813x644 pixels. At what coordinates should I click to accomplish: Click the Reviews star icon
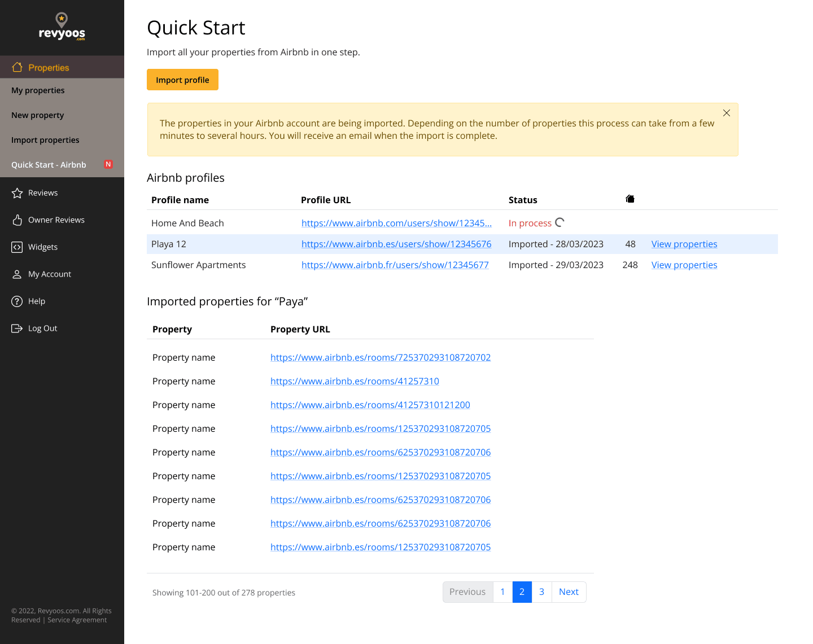coord(17,193)
